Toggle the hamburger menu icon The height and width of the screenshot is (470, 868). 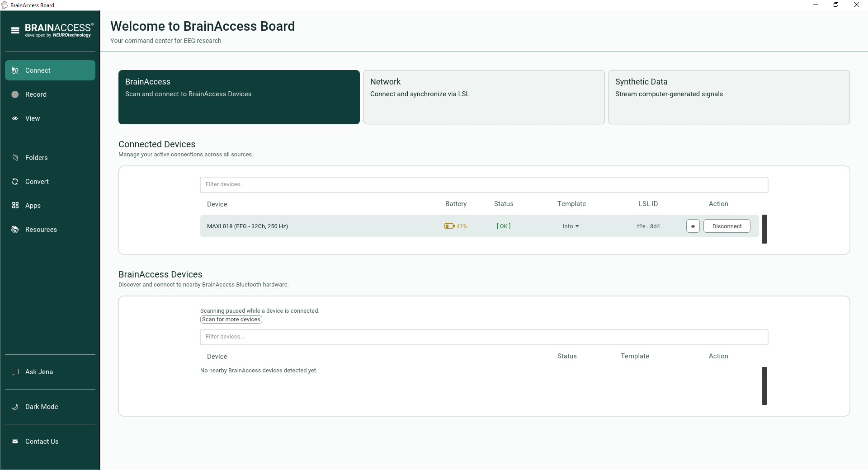coord(15,30)
